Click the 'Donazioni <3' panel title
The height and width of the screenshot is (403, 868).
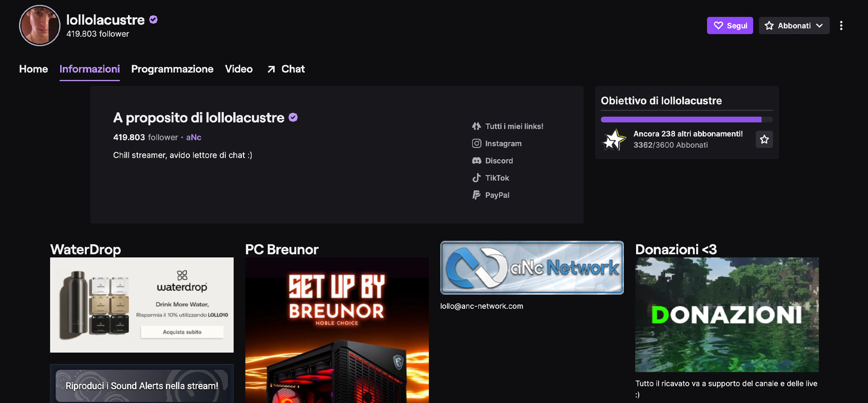(676, 249)
